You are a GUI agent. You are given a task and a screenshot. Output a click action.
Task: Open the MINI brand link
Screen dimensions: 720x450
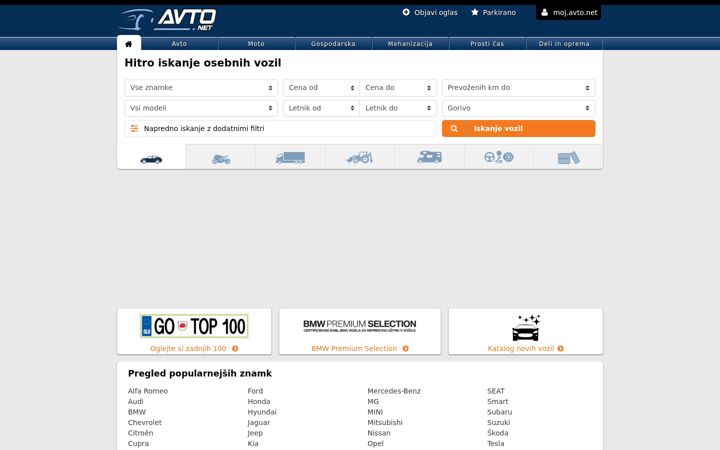pyautogui.click(x=375, y=412)
